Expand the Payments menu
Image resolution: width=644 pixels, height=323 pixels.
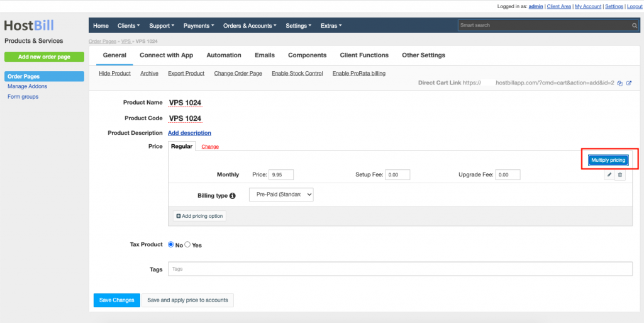tap(199, 25)
